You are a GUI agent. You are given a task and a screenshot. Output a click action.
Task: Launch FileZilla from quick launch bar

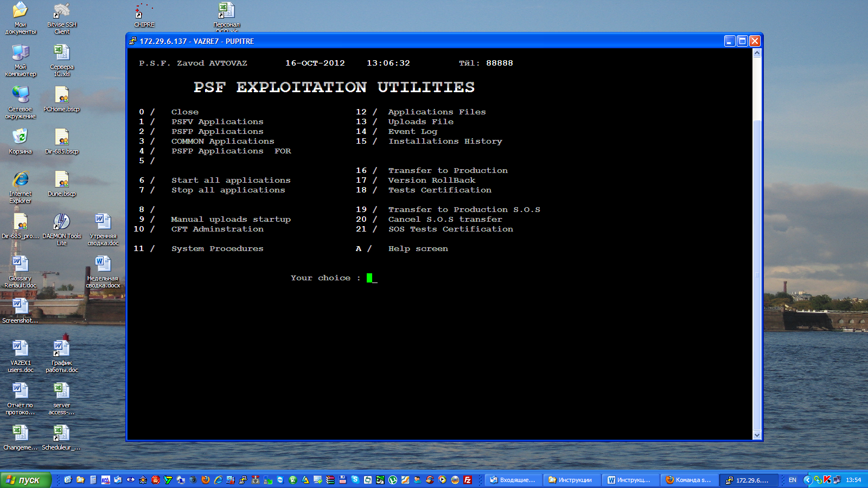coord(467,480)
